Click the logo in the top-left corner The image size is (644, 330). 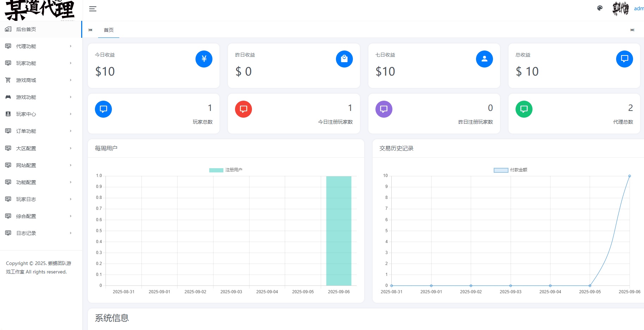point(40,10)
